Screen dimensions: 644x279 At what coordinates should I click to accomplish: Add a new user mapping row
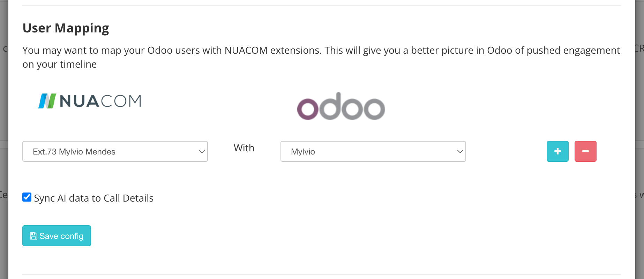click(557, 151)
